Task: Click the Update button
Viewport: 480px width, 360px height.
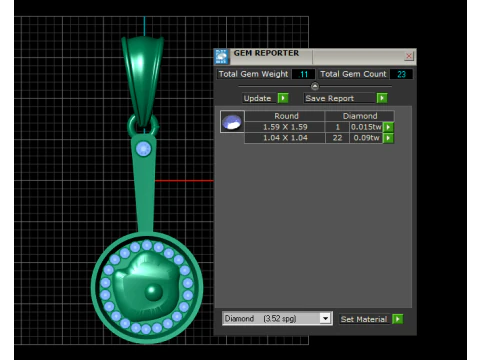Action: tap(259, 98)
